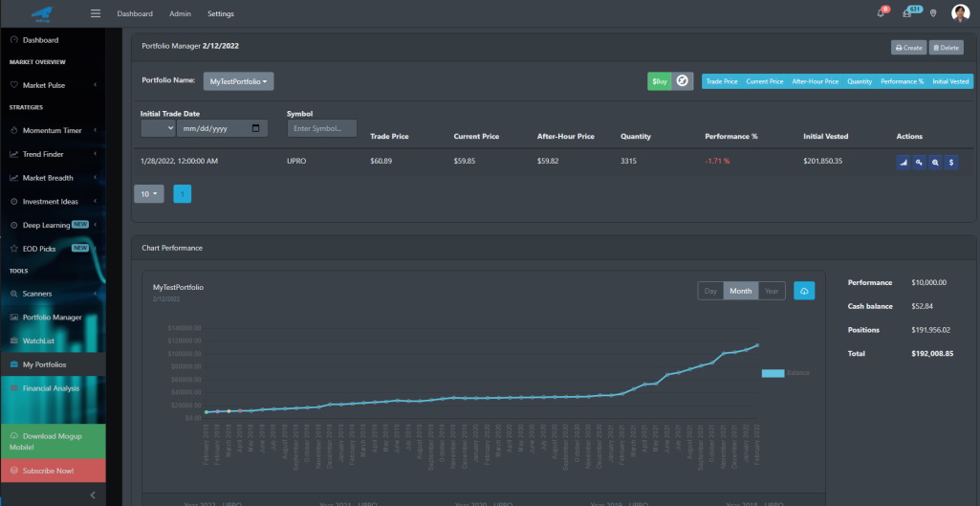Toggle the Quantity column visibility
Viewport: 980px width, 506px height.
coord(860,81)
